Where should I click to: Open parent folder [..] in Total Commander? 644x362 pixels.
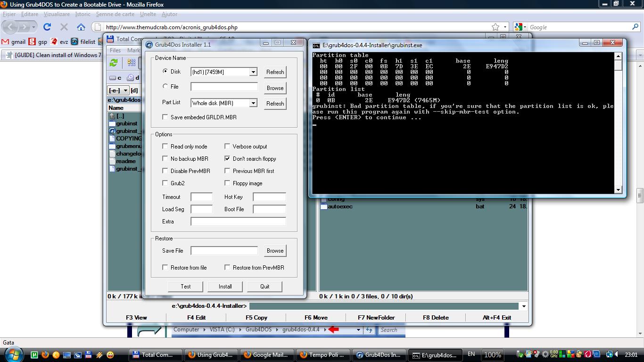pos(116,115)
